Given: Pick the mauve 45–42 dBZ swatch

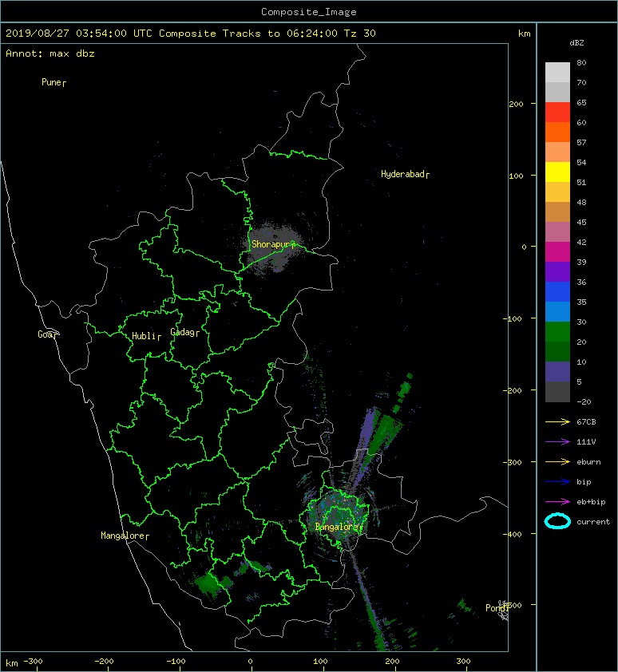Looking at the screenshot, I should pos(557,232).
